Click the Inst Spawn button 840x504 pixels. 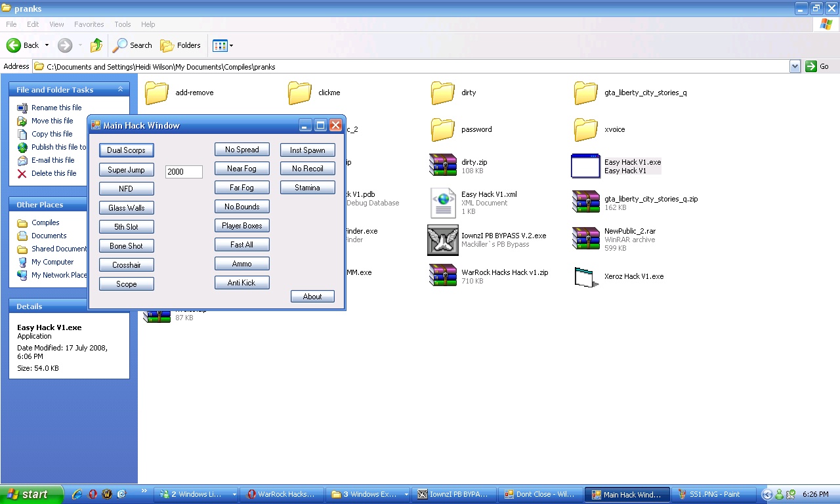[x=308, y=150]
